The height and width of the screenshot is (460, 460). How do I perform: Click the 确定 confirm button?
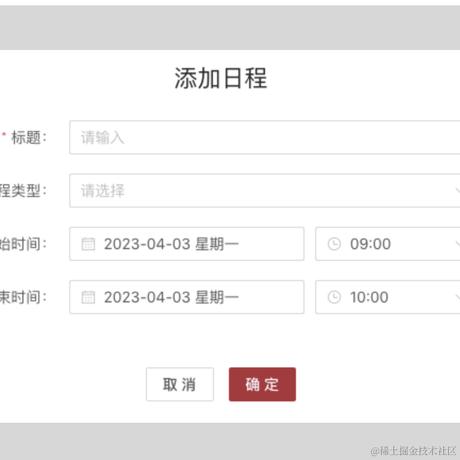coord(262,384)
